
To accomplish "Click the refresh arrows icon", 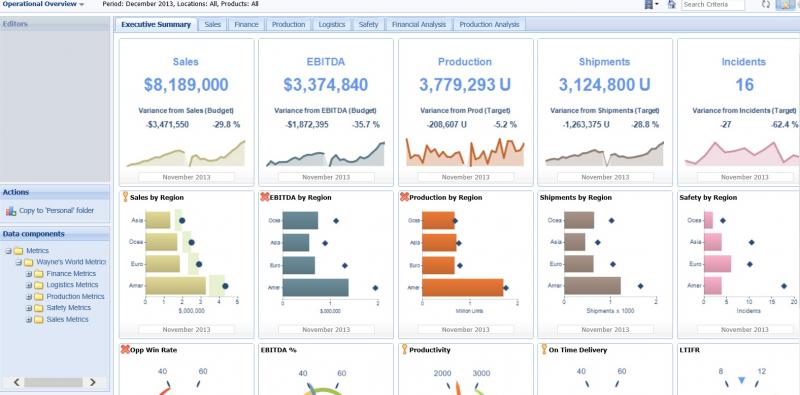I will [x=765, y=4].
